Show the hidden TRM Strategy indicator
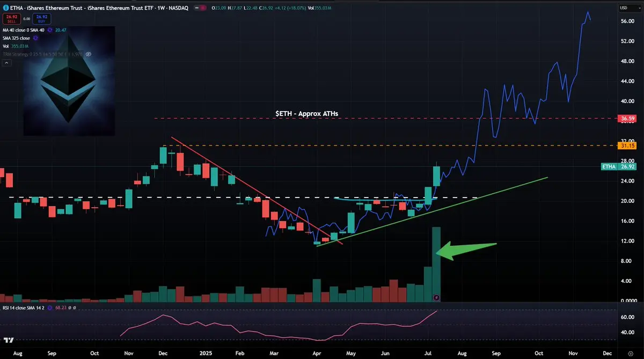Viewport: 644px width, 359px height. (x=89, y=54)
